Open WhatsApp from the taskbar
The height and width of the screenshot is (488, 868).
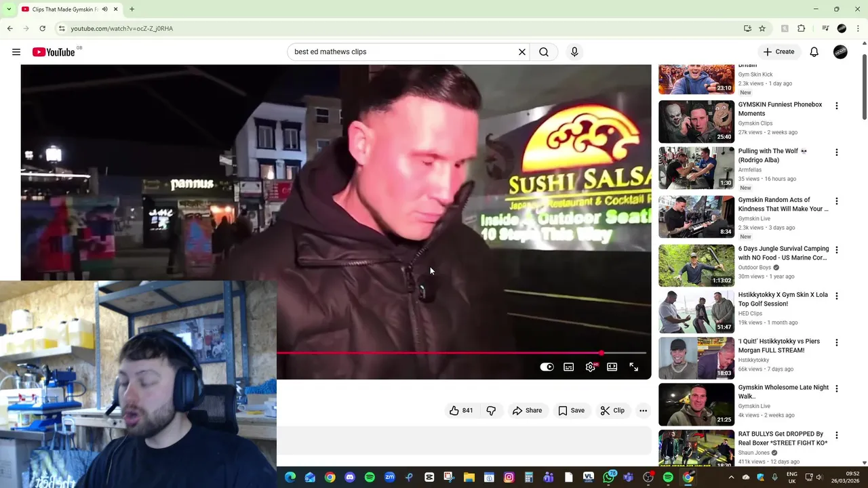(608, 477)
